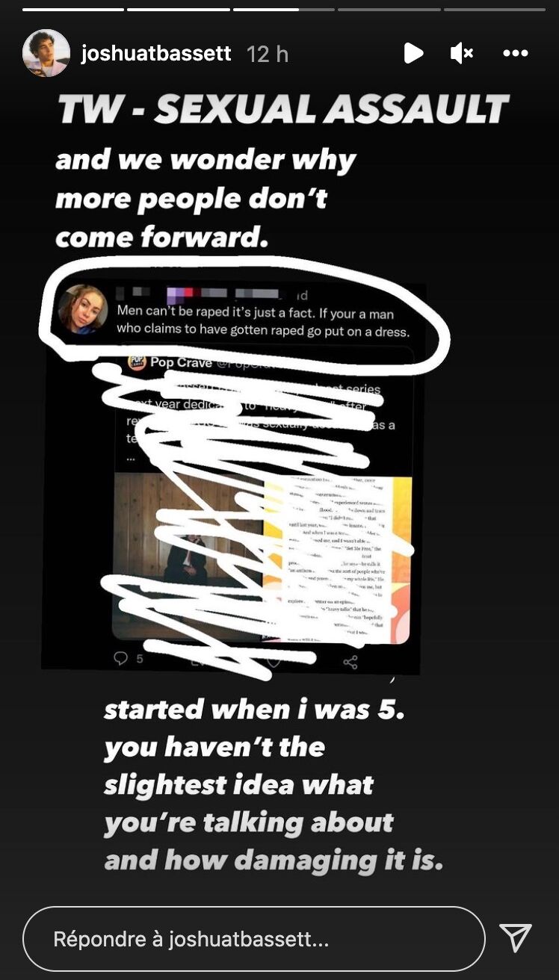Jump to the second story progress segment
Screen dimensions: 559x980
[x=178, y=10]
